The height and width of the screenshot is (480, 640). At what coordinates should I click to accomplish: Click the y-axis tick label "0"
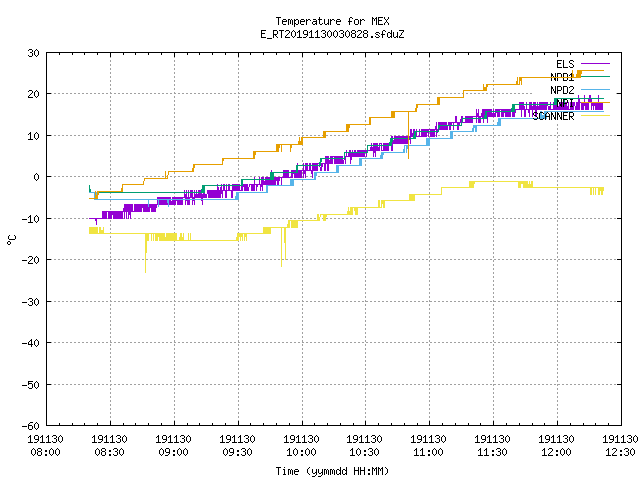point(37,177)
